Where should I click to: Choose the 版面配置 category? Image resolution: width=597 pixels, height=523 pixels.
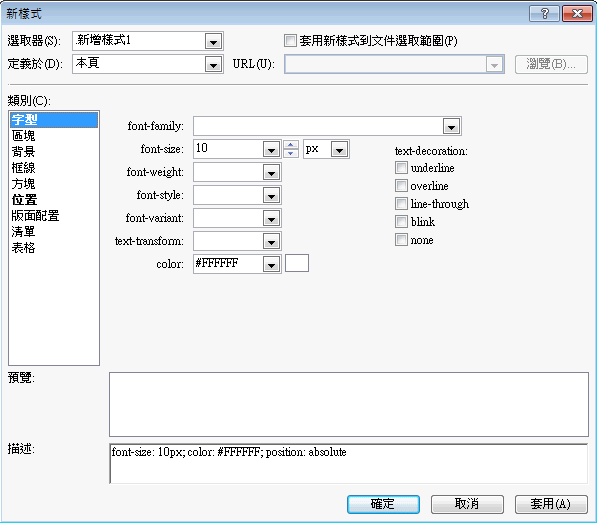point(35,215)
